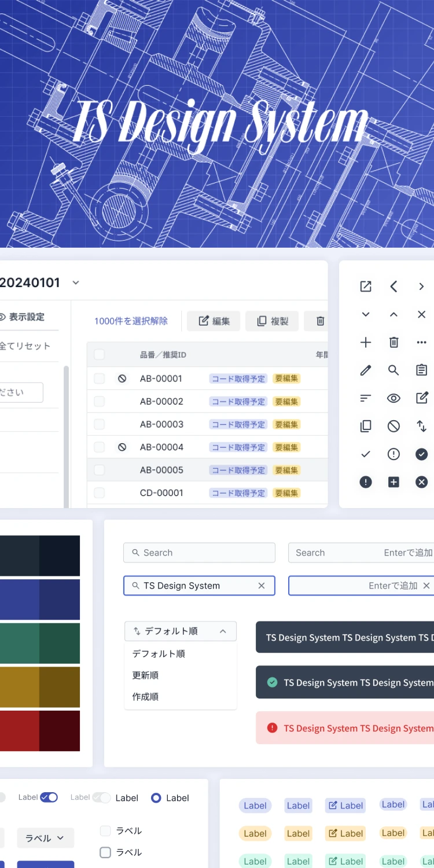Click the plain X close icon in icon panel
Screen dimensions: 434x868
pyautogui.click(x=421, y=314)
